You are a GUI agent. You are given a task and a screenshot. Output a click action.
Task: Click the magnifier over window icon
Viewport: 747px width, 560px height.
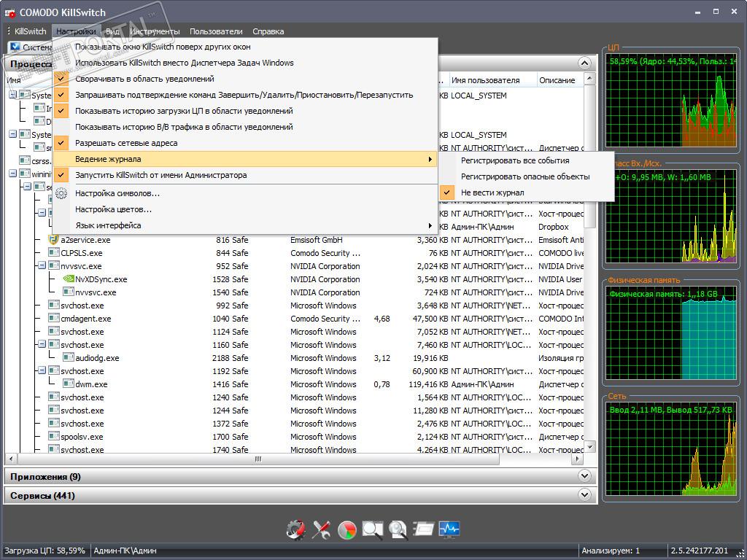click(372, 529)
